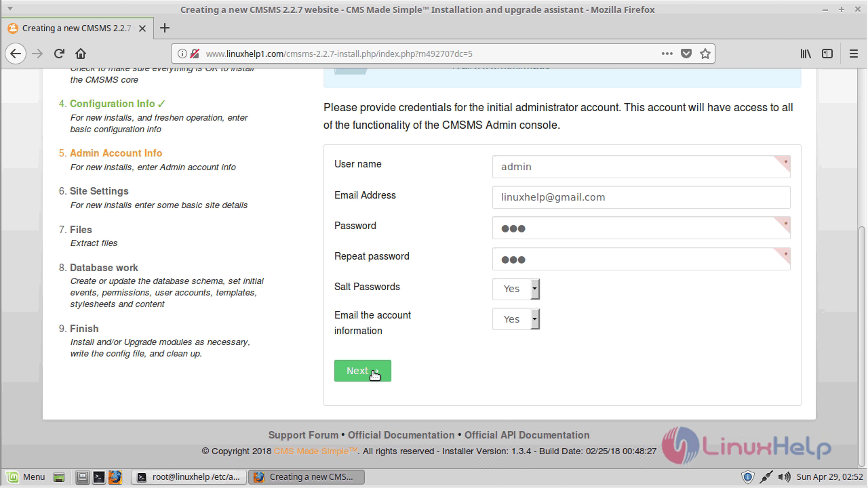Open page actions three-dot menu
Screen dimensions: 868x488
coord(667,54)
